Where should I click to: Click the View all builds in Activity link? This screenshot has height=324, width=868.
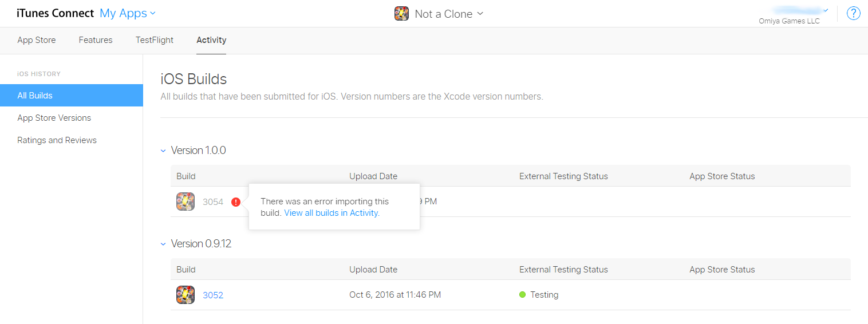coord(331,213)
